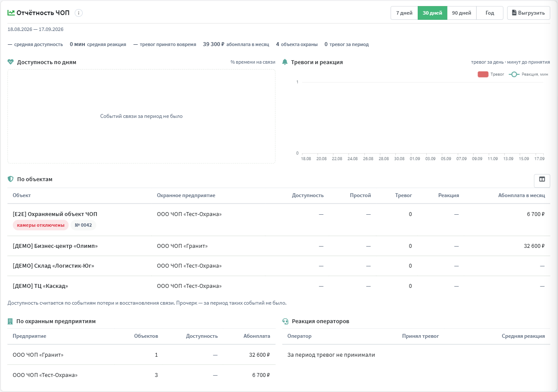This screenshot has width=558, height=392.
Task: Click the Абонплата в месяц column header
Action: pos(521,195)
